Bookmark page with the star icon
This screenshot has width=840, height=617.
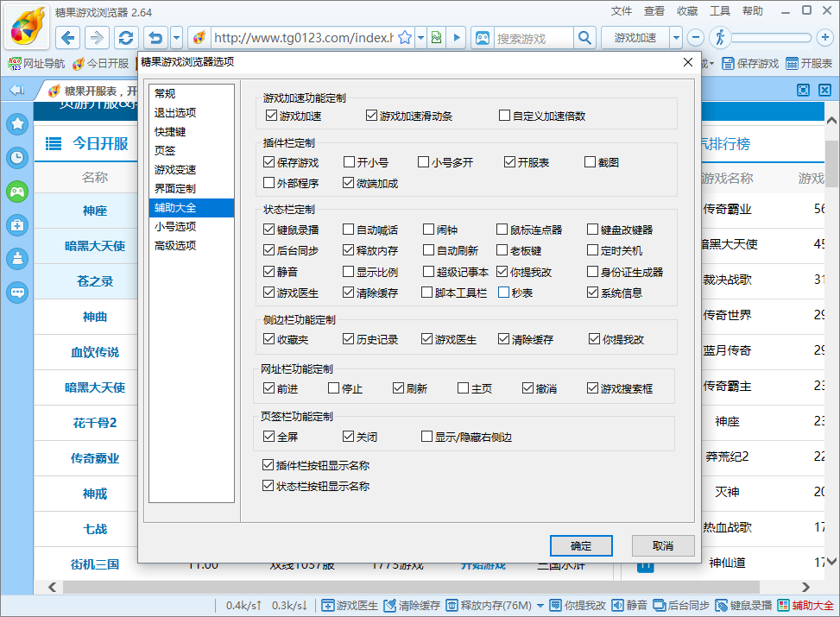coord(406,37)
